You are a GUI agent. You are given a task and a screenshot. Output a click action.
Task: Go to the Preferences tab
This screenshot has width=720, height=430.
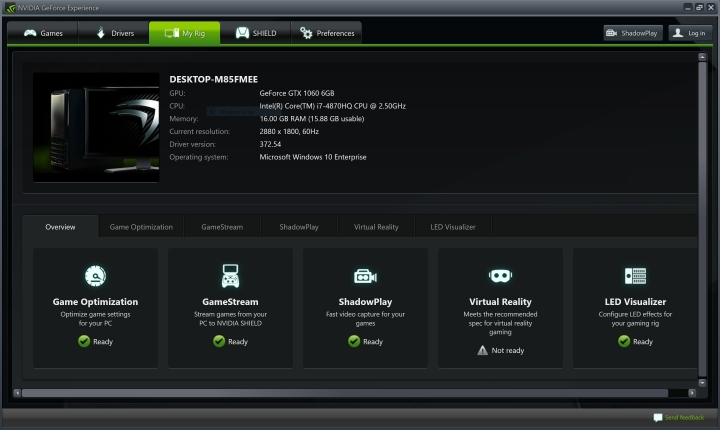[326, 33]
